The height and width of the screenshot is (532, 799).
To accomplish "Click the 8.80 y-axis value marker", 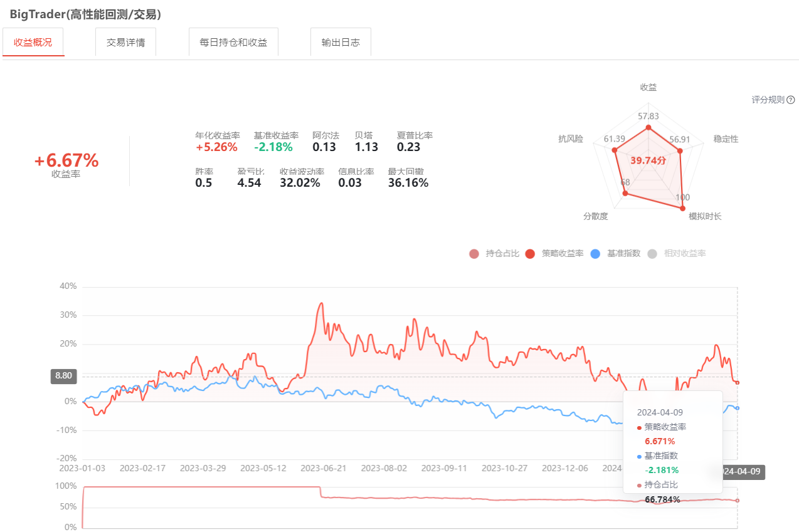I will pos(63,376).
